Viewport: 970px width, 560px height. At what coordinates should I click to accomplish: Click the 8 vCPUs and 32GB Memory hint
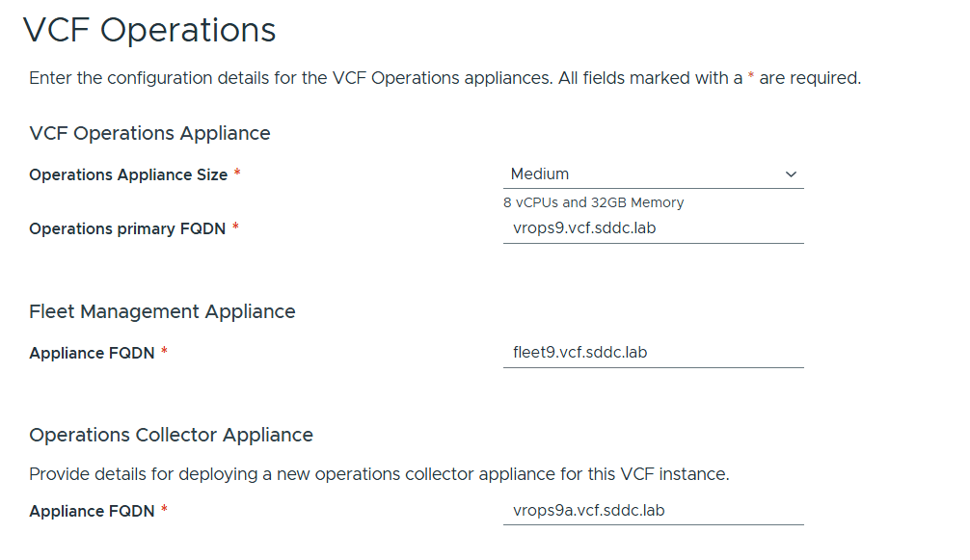tap(593, 202)
